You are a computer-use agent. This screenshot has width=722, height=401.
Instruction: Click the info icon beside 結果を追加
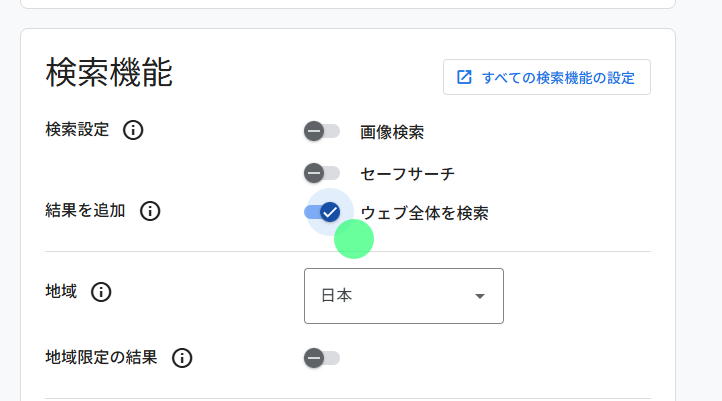(150, 211)
